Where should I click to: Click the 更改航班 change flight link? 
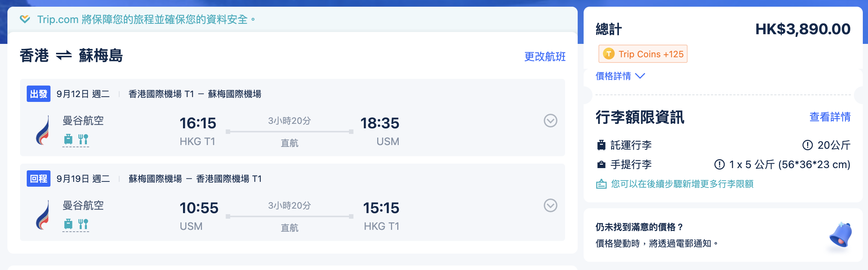click(x=545, y=57)
